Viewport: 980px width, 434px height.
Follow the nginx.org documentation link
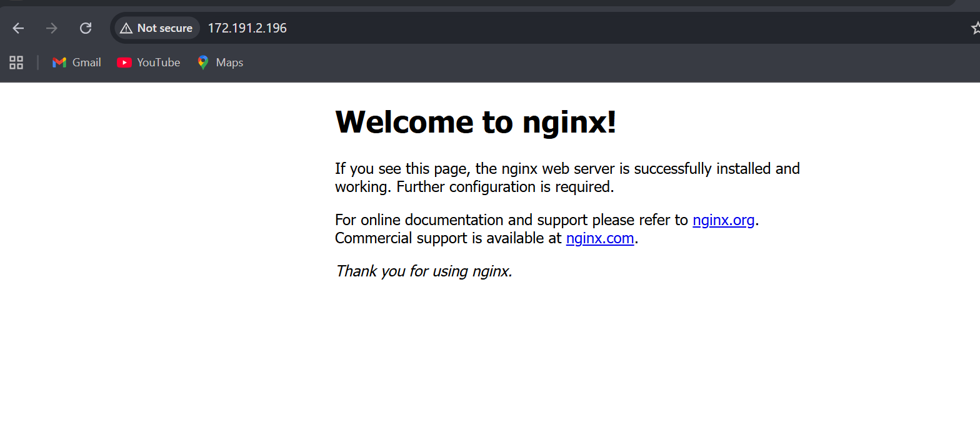pyautogui.click(x=723, y=220)
